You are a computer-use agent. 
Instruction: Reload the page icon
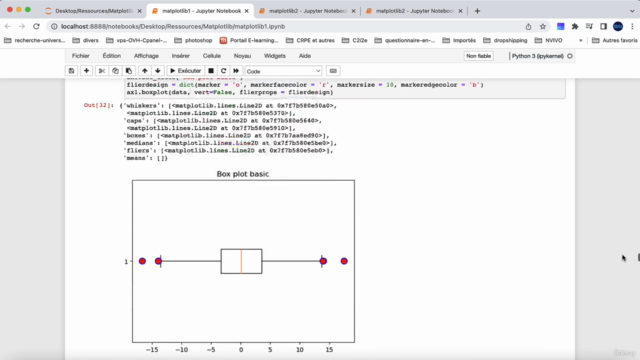tap(36, 27)
